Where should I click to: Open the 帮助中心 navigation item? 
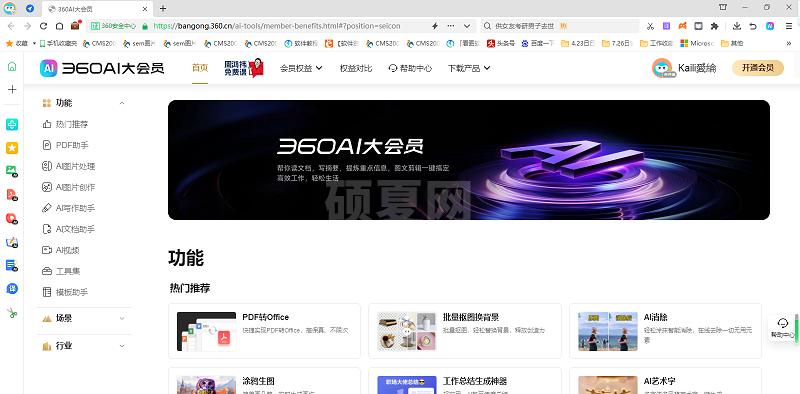tap(410, 68)
